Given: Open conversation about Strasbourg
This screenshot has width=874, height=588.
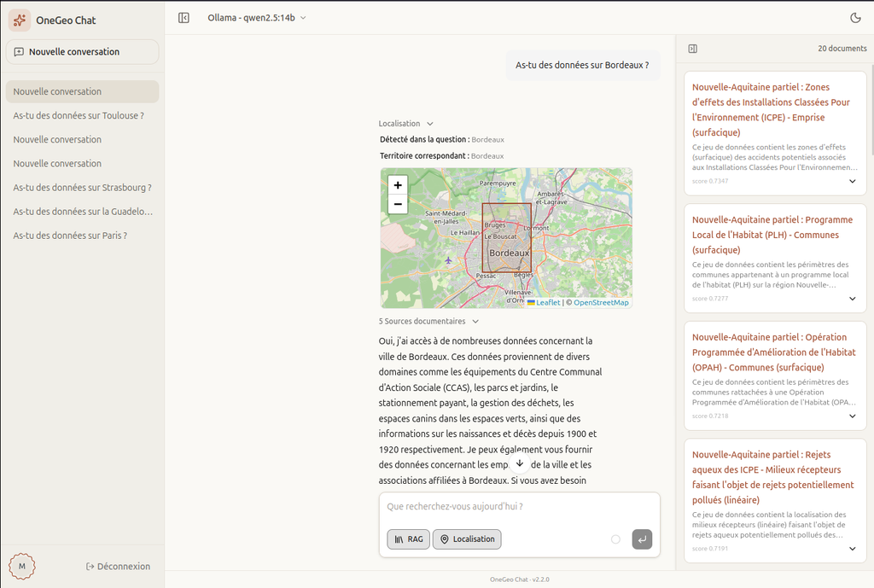Looking at the screenshot, I should point(82,187).
